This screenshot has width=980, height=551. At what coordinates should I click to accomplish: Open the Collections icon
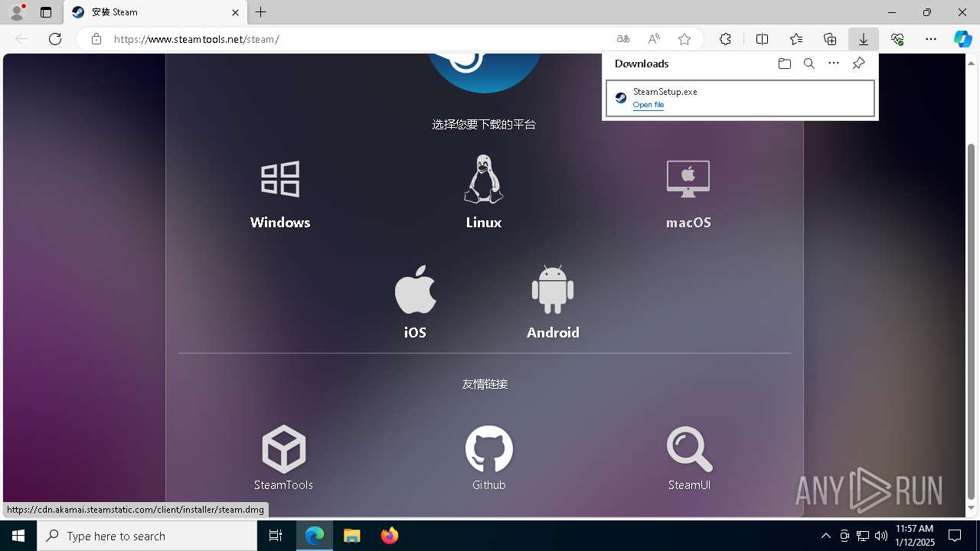pyautogui.click(x=830, y=39)
